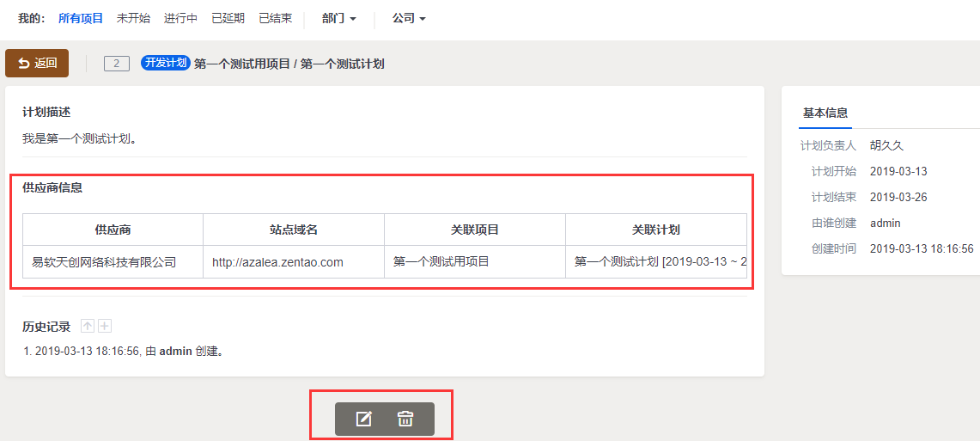Open the 部门 dropdown
The image size is (980, 441).
coord(339,19)
